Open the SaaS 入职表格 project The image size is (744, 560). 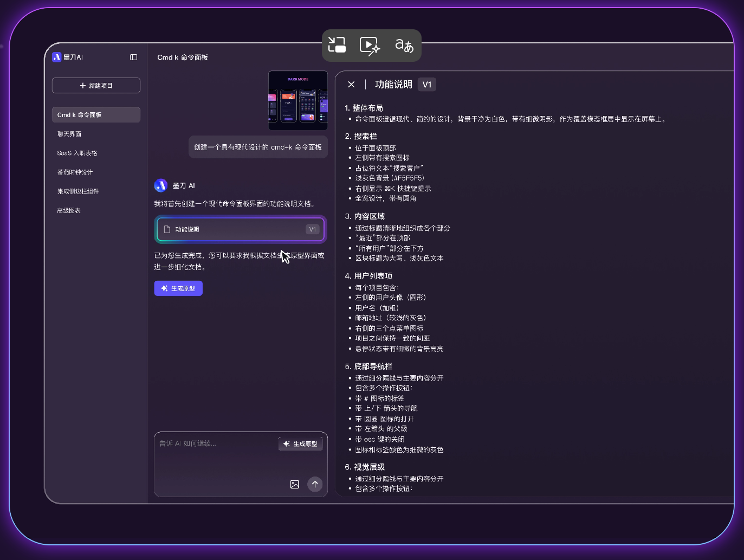point(76,153)
